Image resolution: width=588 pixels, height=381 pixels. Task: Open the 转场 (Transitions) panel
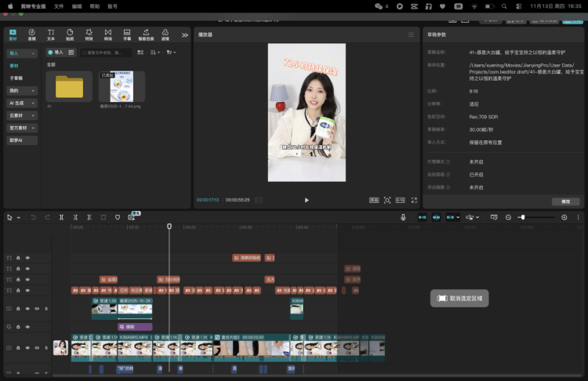coord(107,34)
